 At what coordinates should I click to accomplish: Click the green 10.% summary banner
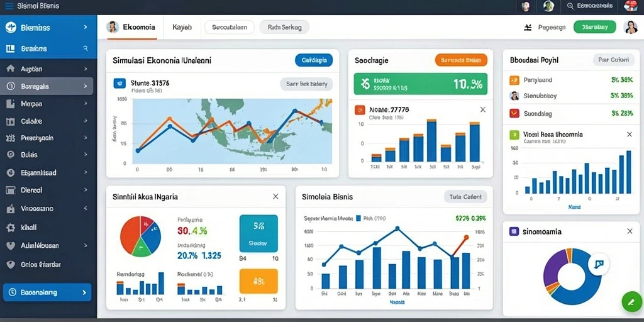pyautogui.click(x=421, y=84)
